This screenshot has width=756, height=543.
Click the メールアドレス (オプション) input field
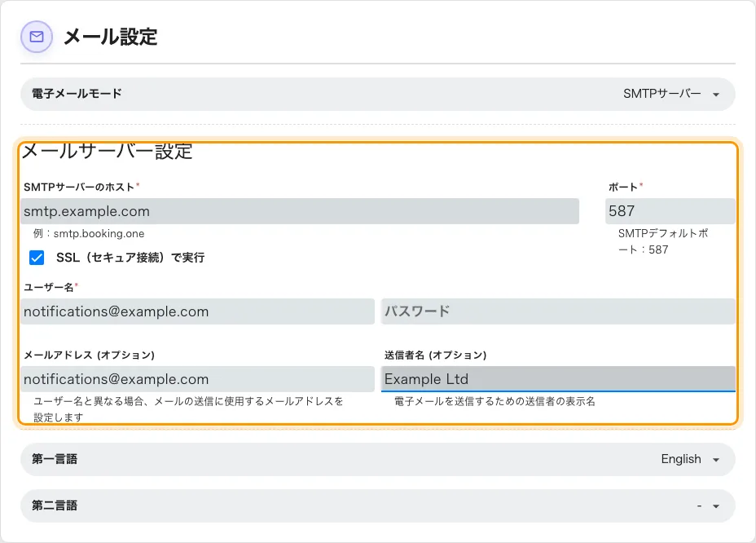click(197, 379)
